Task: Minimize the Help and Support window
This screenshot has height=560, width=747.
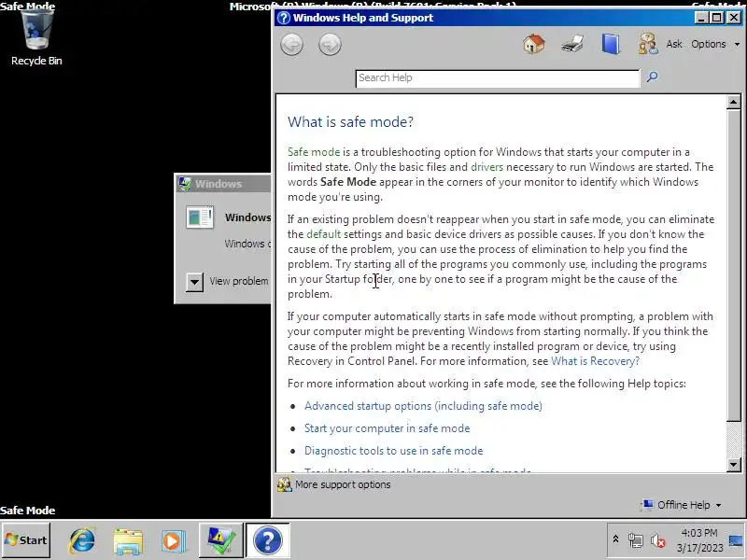Action: [x=701, y=18]
